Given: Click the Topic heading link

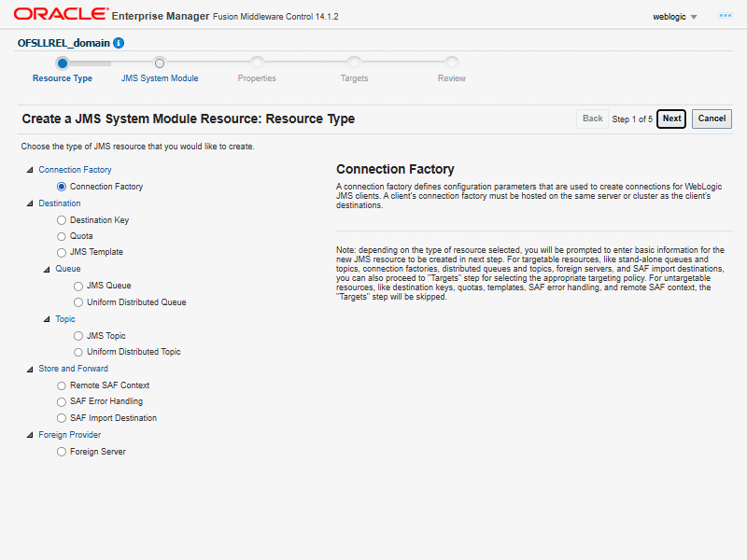Looking at the screenshot, I should click(x=65, y=319).
